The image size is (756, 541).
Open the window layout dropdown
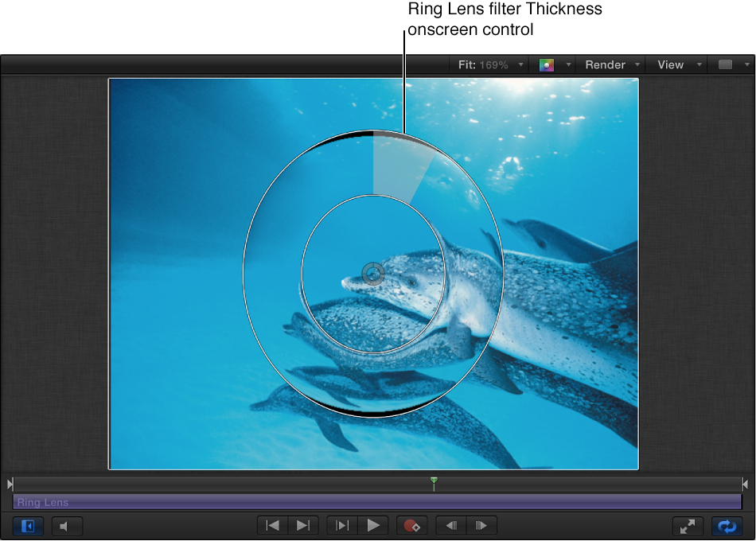coord(730,64)
